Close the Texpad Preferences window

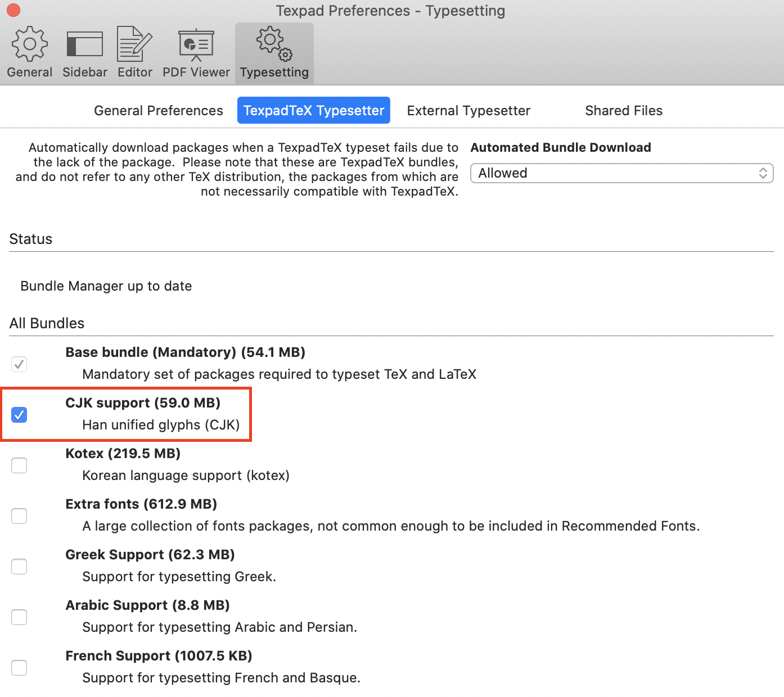(13, 10)
